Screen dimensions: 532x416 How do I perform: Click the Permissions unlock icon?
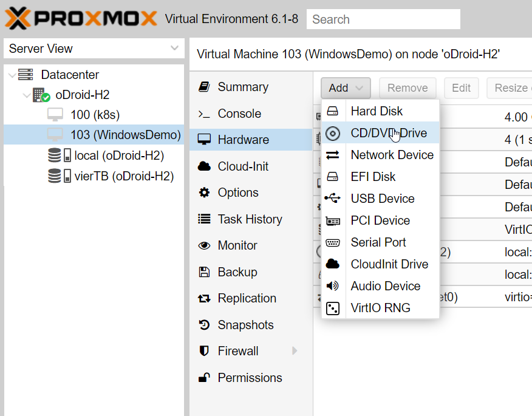(204, 377)
